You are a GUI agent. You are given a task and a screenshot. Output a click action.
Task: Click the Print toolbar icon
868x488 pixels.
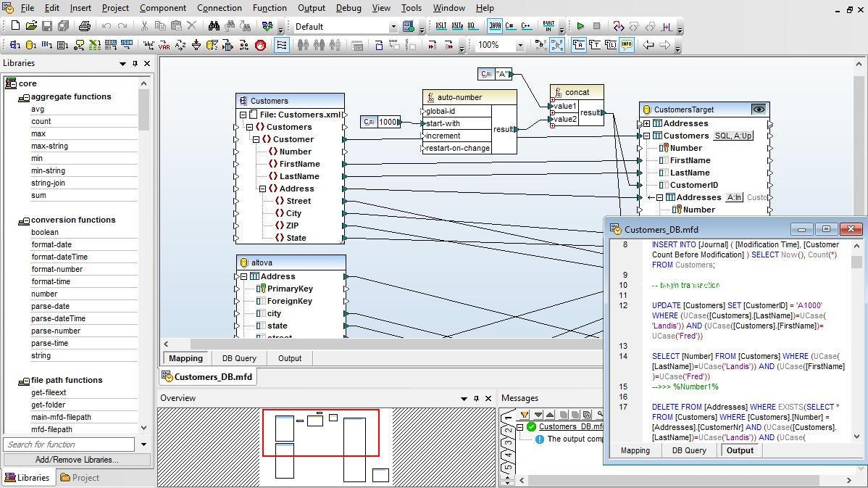(85, 26)
